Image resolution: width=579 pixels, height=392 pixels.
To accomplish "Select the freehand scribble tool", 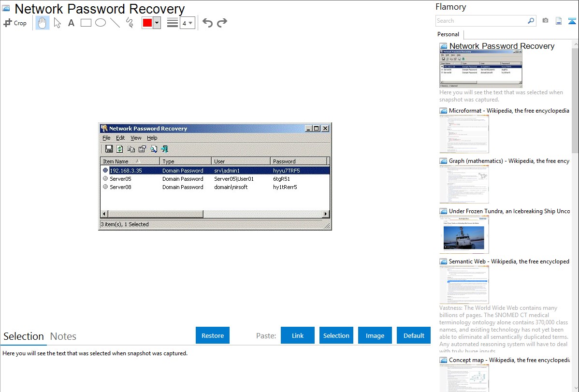I will pyautogui.click(x=130, y=23).
